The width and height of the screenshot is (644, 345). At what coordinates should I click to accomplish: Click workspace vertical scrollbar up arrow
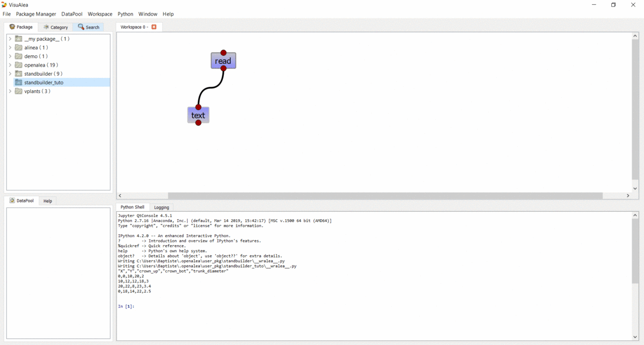click(635, 36)
